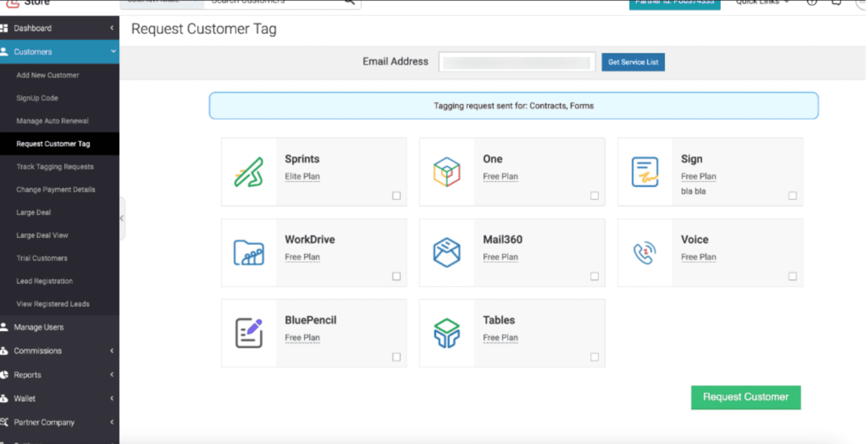868x444 pixels.
Task: Tick the Tables checkbox
Action: point(594,357)
